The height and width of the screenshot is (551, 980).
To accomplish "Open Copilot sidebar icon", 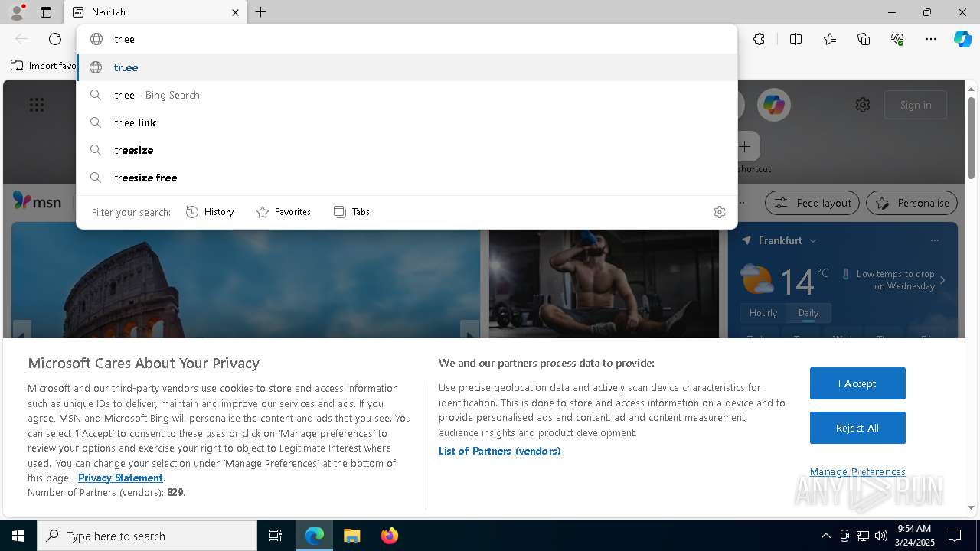I will [962, 39].
